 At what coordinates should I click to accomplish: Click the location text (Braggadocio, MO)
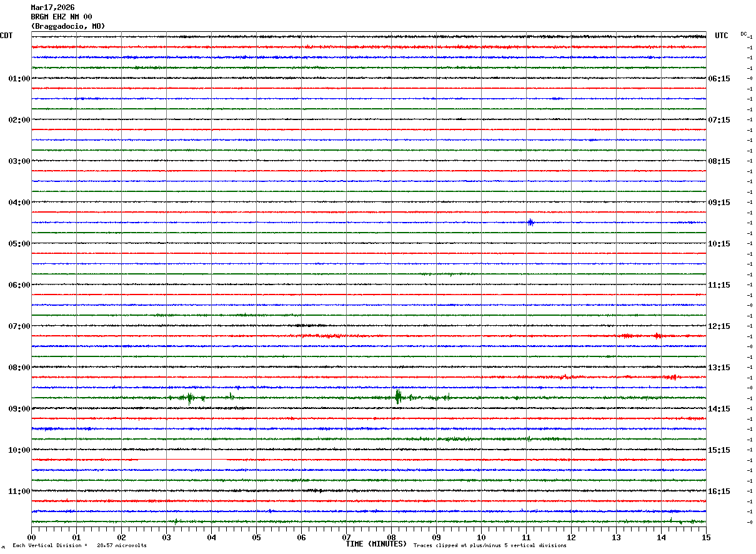click(x=67, y=26)
